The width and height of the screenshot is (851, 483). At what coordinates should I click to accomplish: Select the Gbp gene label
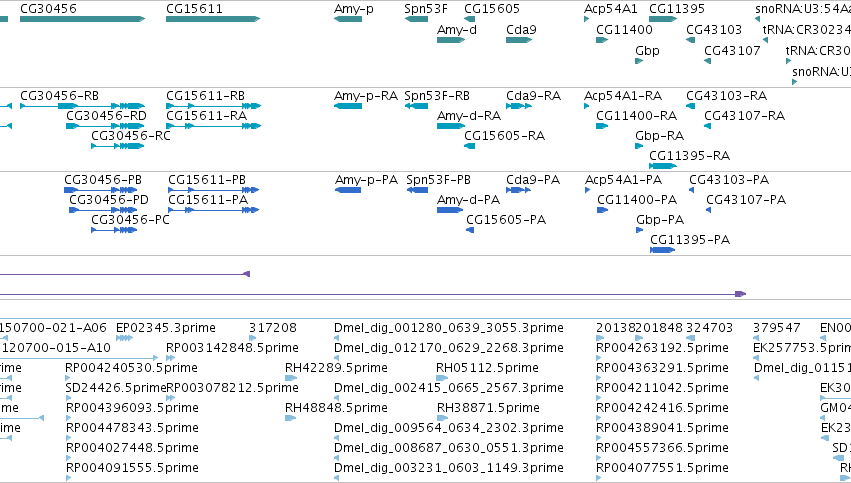click(647, 50)
